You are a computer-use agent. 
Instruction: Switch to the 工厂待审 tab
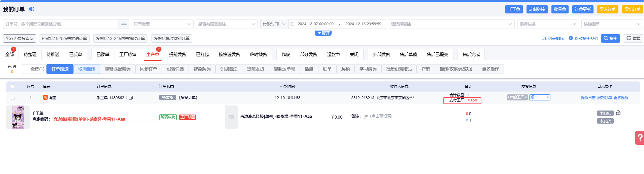pos(128,54)
